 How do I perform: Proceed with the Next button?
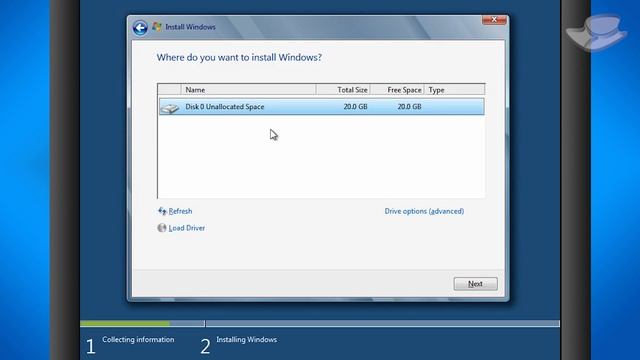(x=476, y=284)
